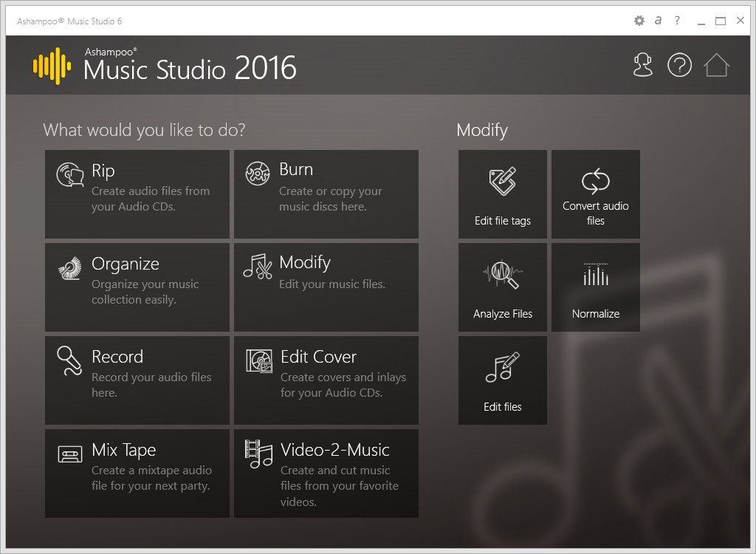
Task: Click 'Edit your music files.' description
Action: pos(332,284)
